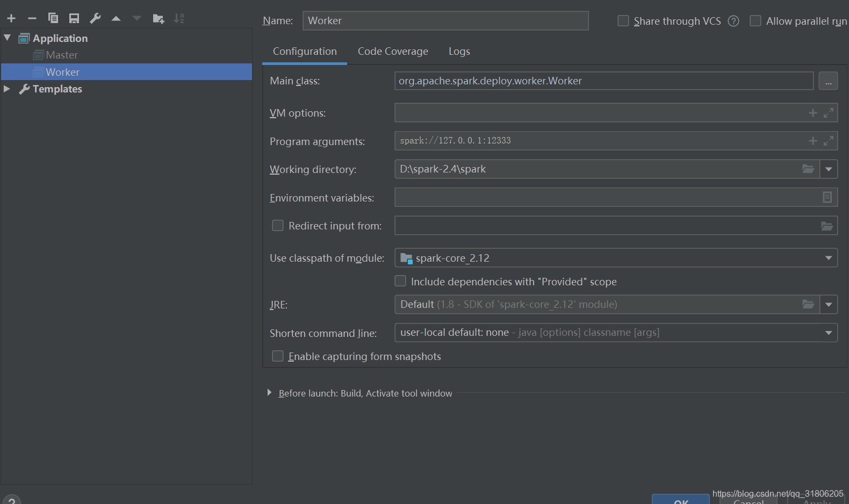Expand the Program arguments field editor
The image size is (849, 504).
829,141
